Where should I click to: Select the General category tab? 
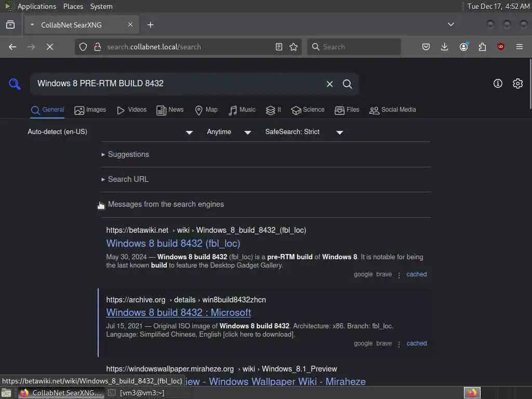point(47,110)
